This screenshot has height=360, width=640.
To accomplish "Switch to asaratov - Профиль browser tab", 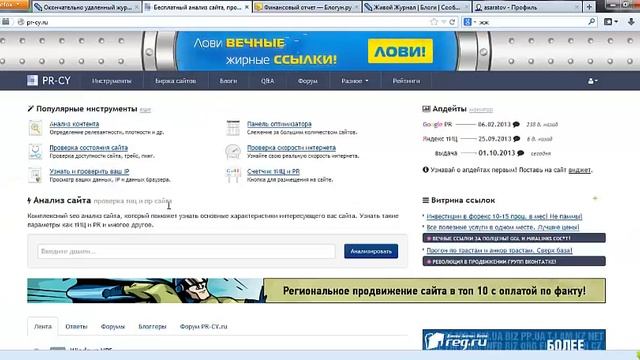I will coord(527,7).
